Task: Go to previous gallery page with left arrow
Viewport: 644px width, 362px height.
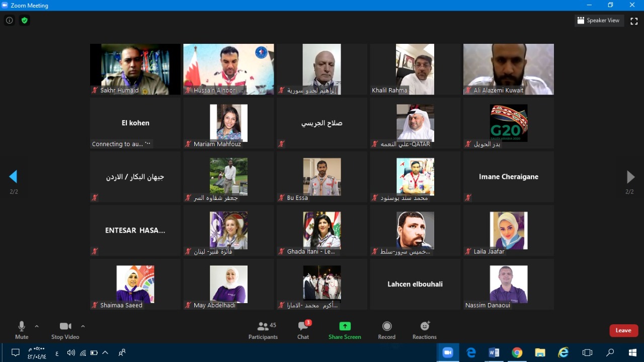Action: [14, 177]
